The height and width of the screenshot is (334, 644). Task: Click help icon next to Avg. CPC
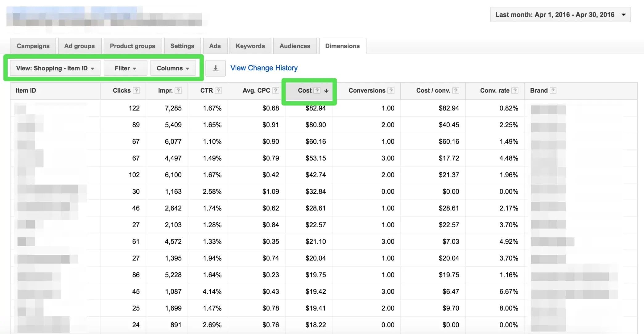[276, 90]
